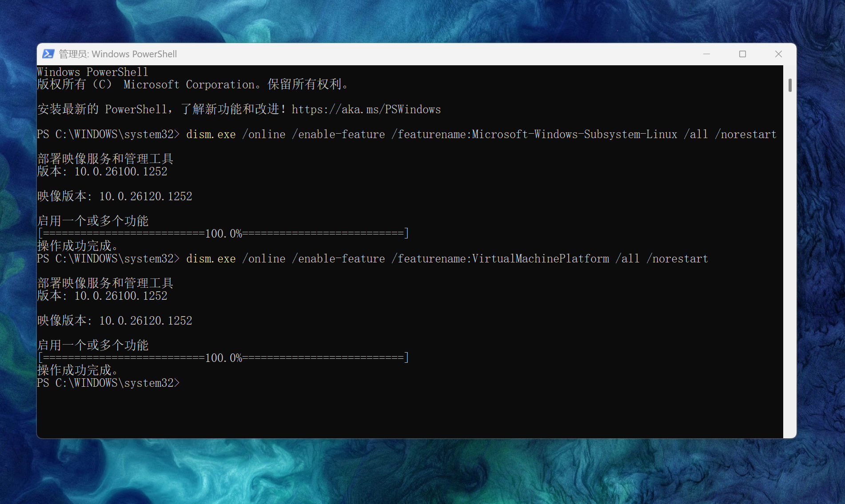Screen dimensions: 845x504
Task: Click the second '启用一个或多个功能' line
Action: (x=93, y=345)
